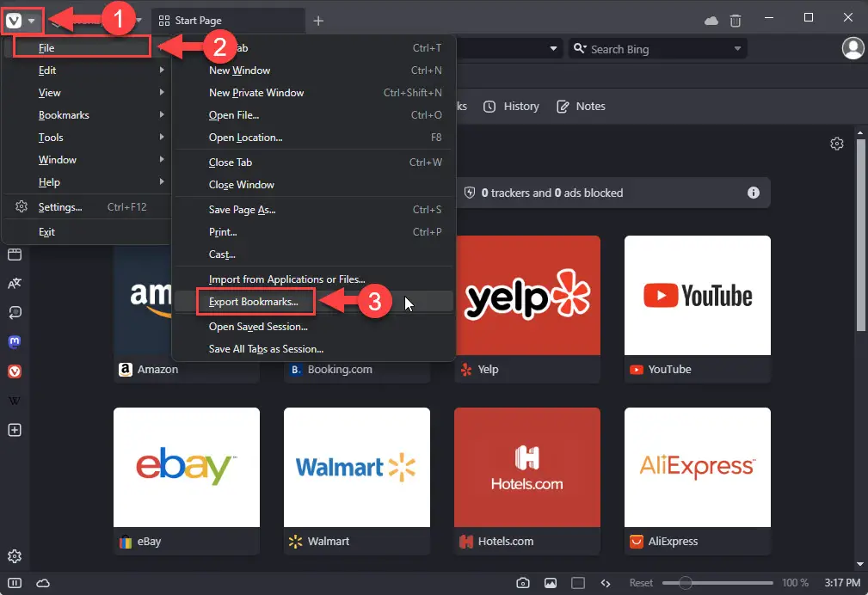Open search engine dropdown arrow
Viewport: 868px width, 595px height.
pyautogui.click(x=737, y=49)
